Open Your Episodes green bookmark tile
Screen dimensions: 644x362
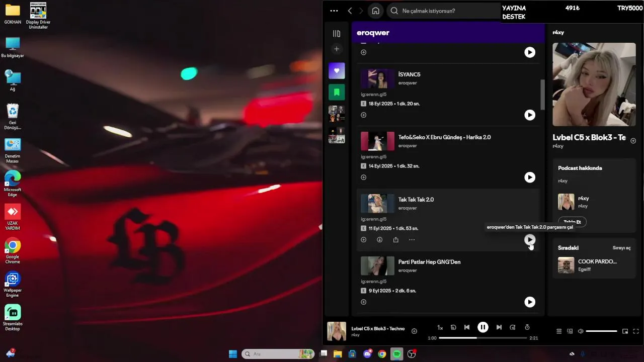click(337, 93)
